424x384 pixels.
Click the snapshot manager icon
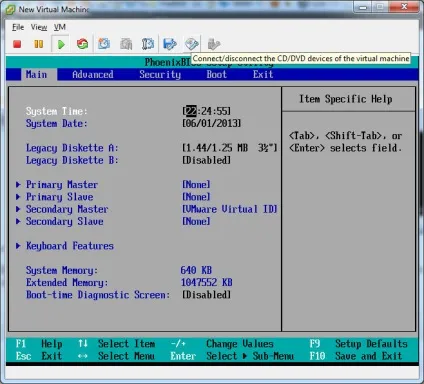click(148, 44)
